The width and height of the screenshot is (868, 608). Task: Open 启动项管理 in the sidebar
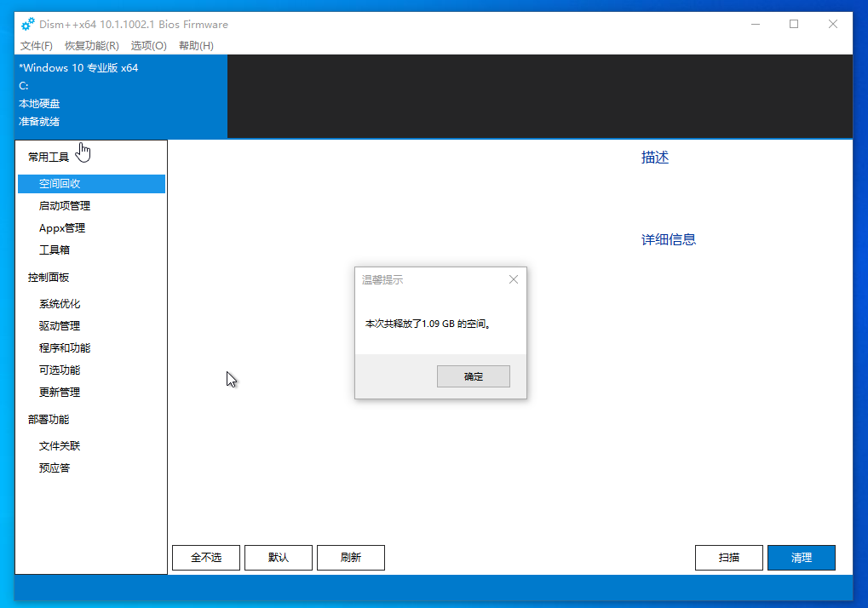pyautogui.click(x=65, y=206)
